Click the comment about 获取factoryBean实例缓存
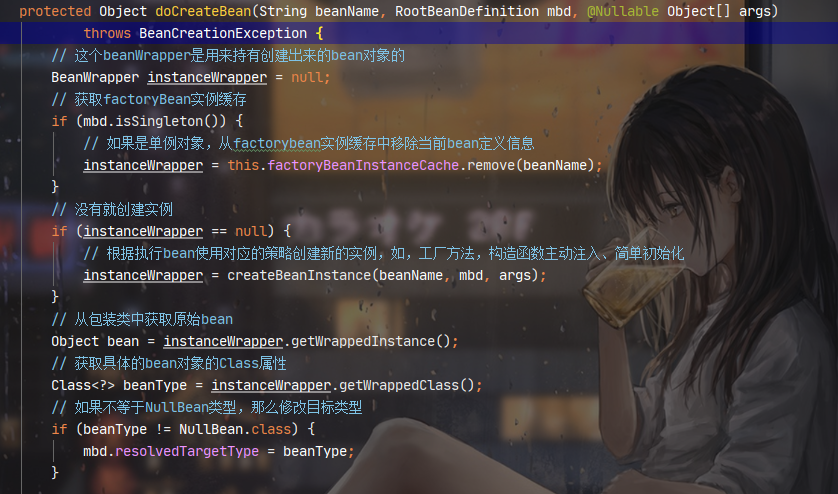This screenshot has width=838, height=494. (x=149, y=99)
